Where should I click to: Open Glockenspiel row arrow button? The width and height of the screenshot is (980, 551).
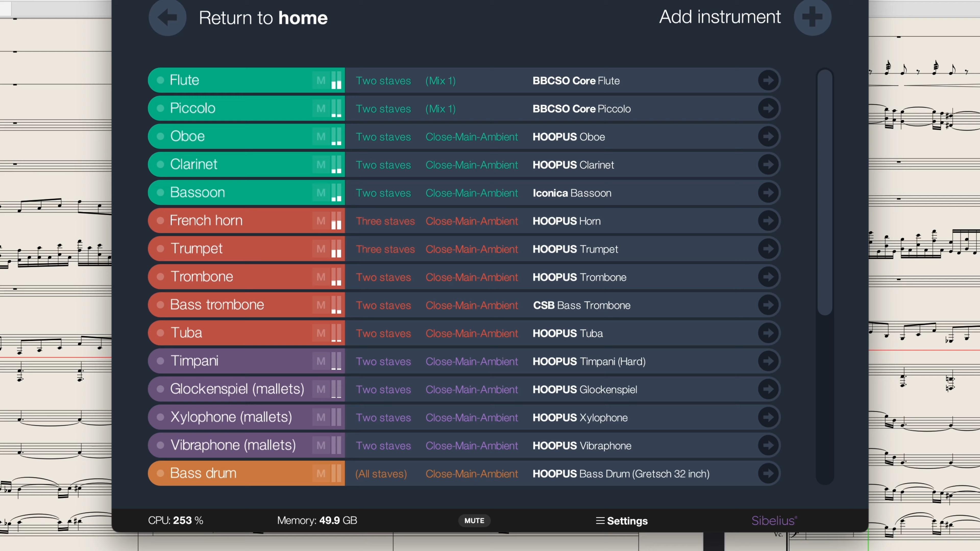pos(768,389)
